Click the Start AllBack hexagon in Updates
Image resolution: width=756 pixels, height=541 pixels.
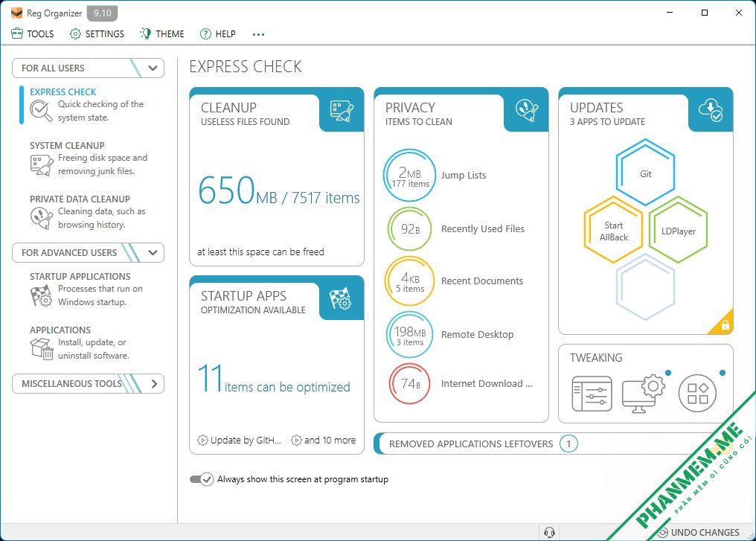[613, 231]
